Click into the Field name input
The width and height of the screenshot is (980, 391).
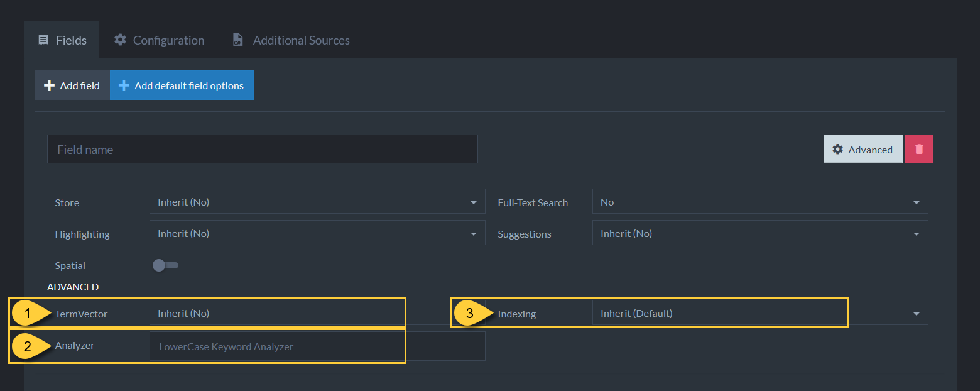(262, 149)
